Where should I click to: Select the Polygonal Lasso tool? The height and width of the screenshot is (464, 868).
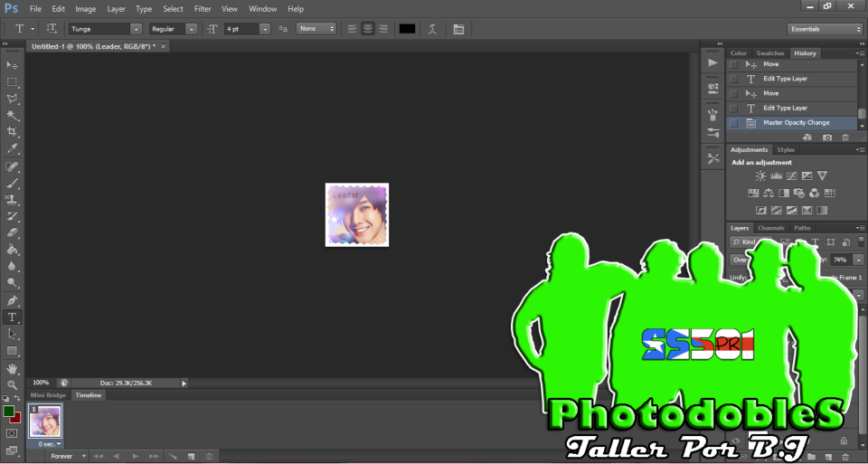[12, 99]
